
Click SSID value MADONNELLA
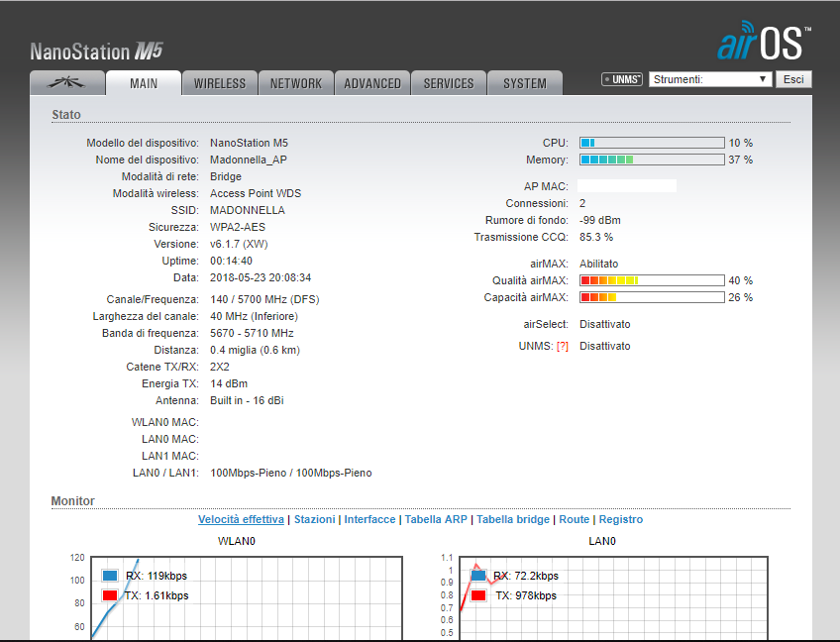[248, 210]
